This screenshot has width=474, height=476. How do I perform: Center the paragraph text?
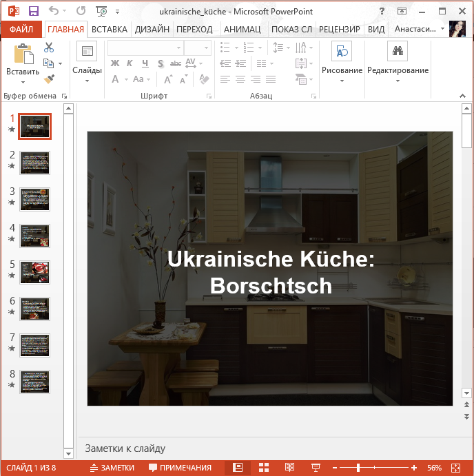240,79
